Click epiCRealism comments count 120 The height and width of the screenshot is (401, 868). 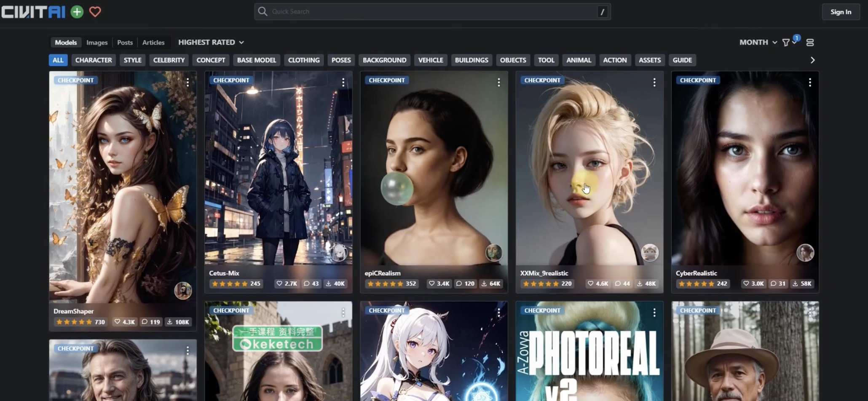point(465,284)
